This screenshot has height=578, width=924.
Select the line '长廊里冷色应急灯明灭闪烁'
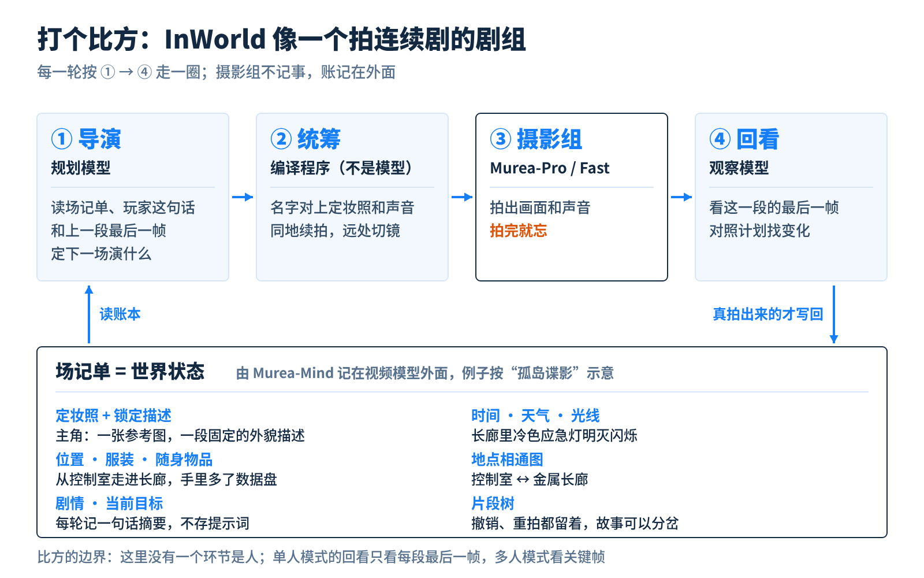point(554,435)
